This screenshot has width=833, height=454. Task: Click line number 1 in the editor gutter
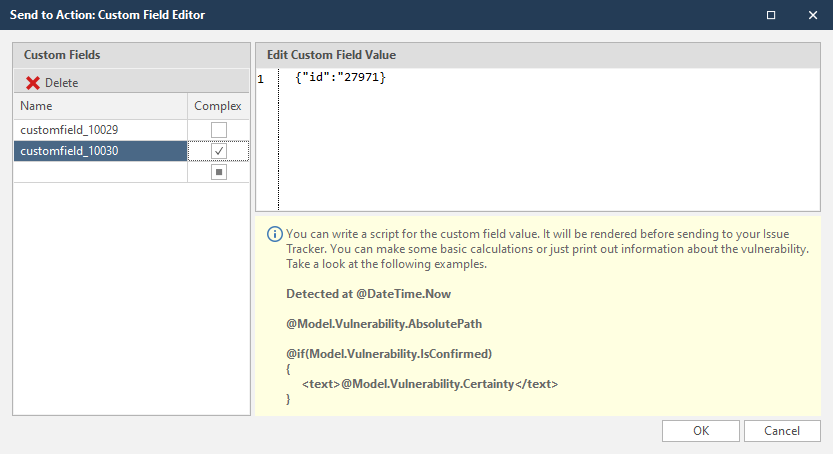pos(261,78)
